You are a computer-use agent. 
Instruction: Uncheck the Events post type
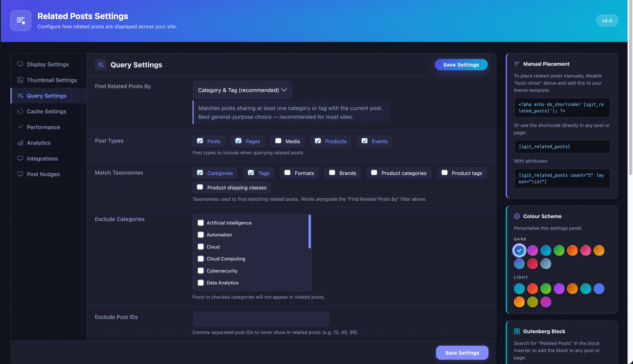[364, 141]
